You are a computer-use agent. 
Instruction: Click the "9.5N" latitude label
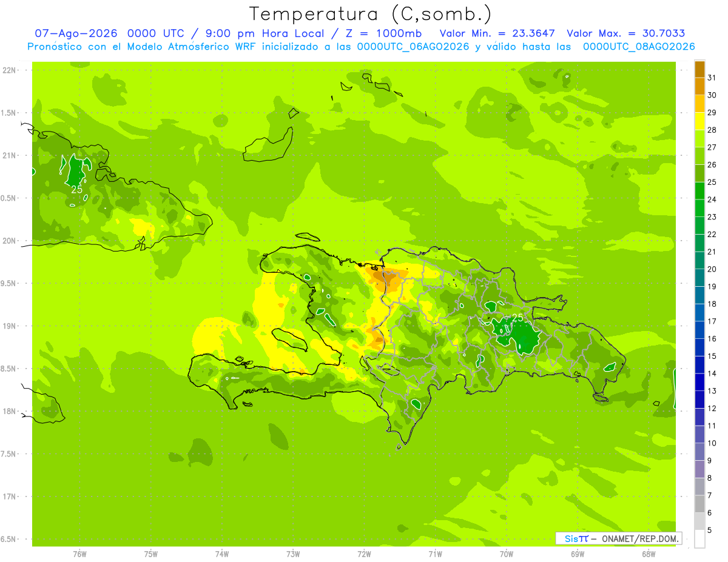click(x=9, y=284)
